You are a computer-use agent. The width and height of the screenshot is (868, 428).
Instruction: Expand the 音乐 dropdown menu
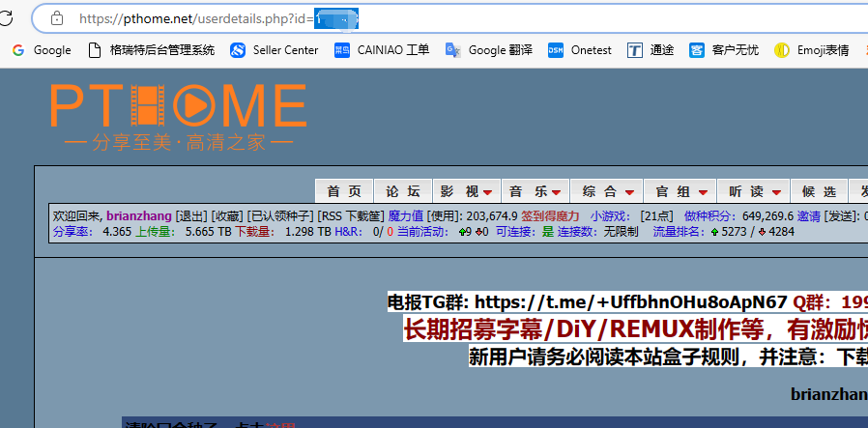click(x=535, y=191)
